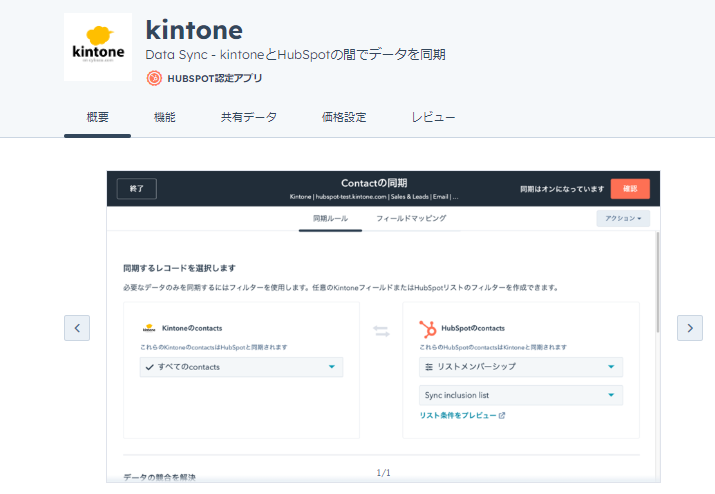Viewport: 715px width, 494px height.
Task: Click the Kintoneのcontacts label
Action: pyautogui.click(x=192, y=328)
